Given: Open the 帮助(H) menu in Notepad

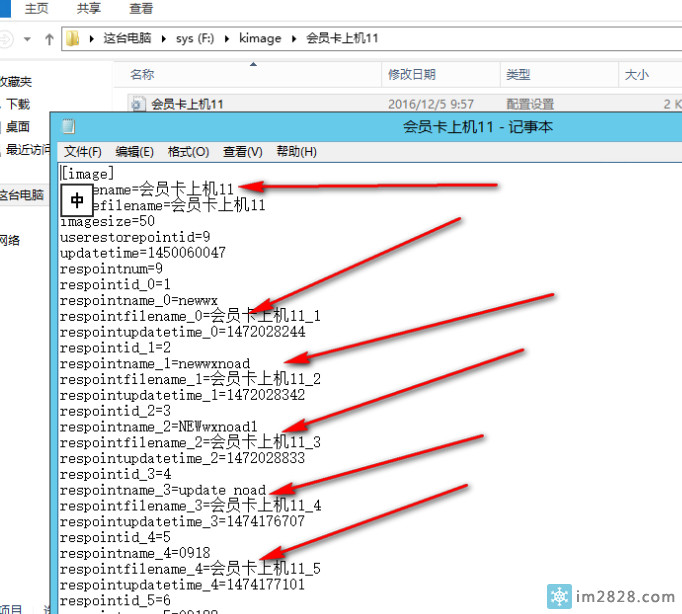Looking at the screenshot, I should click(297, 152).
